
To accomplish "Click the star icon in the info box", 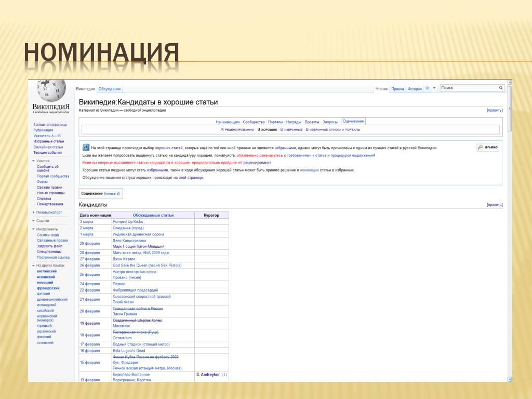I will [86, 147].
